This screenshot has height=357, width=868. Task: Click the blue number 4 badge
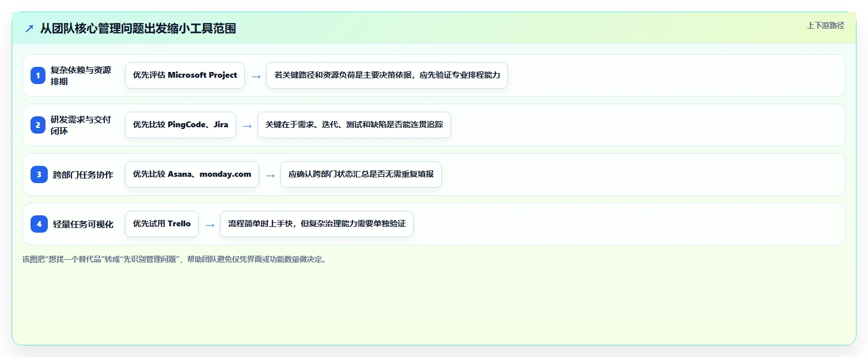coord(39,224)
